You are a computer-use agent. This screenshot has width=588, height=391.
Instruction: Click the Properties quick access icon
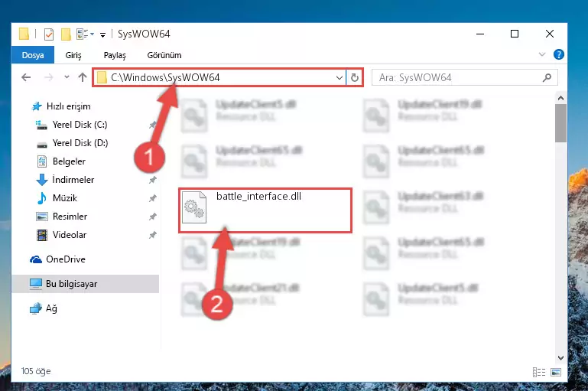[49, 34]
